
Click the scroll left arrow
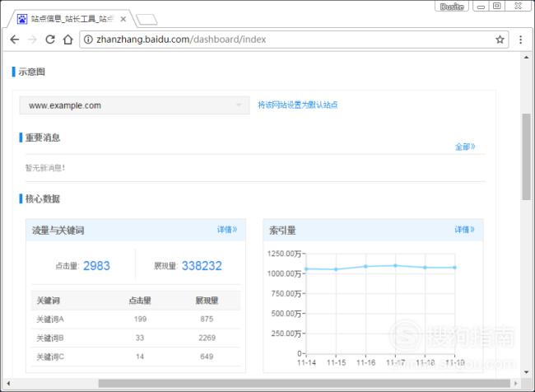(x=8, y=384)
